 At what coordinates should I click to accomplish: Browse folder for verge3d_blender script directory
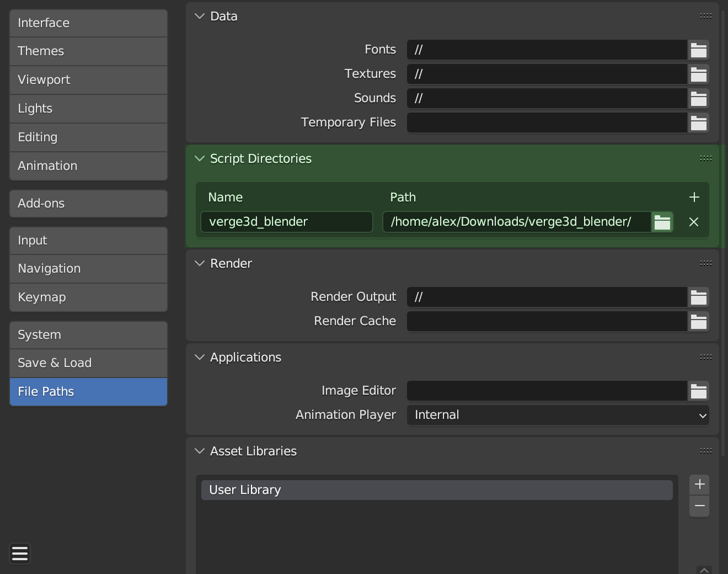662,222
